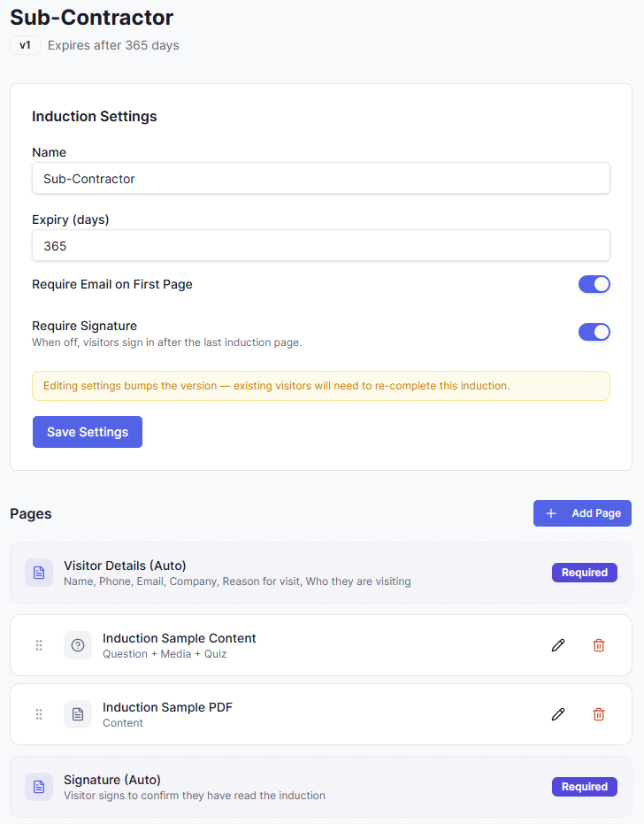Click 'Signature (Auto)' title
644x824 pixels.
point(112,780)
